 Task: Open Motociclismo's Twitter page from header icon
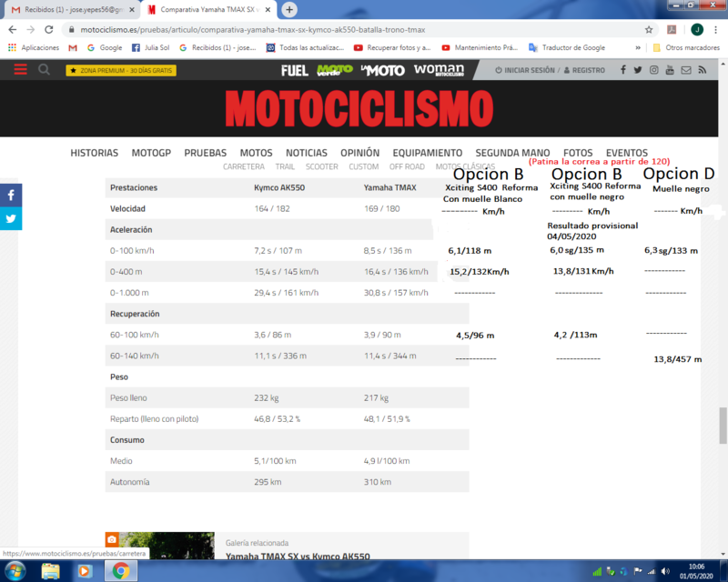pyautogui.click(x=638, y=70)
